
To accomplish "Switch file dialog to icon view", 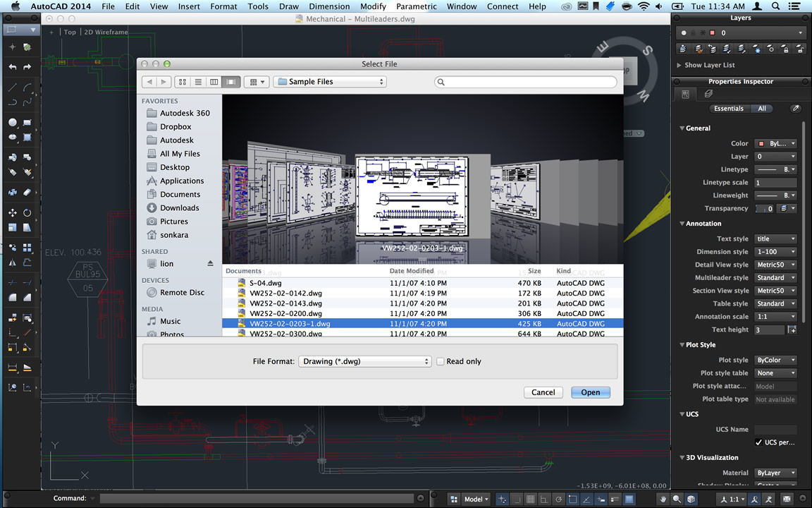I will tap(183, 82).
